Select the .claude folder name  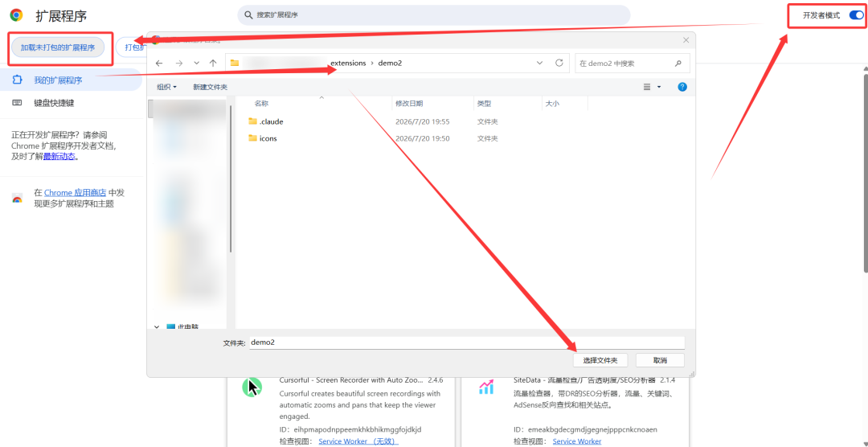click(x=272, y=121)
